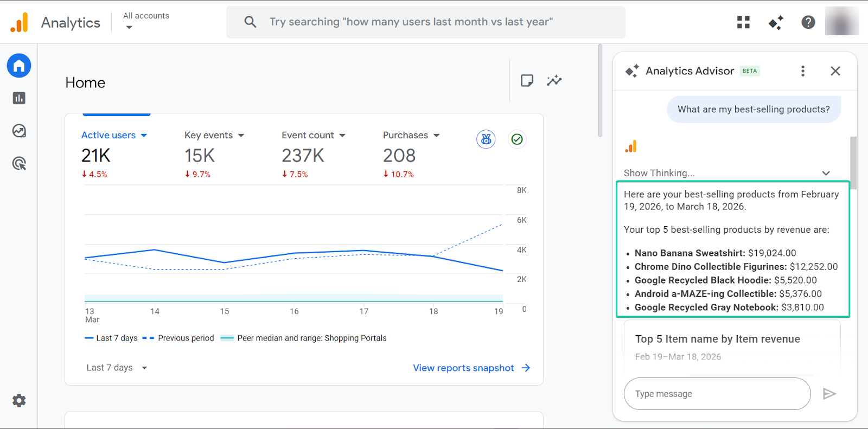Click the Advisor chat scrollbar

pos(853,163)
